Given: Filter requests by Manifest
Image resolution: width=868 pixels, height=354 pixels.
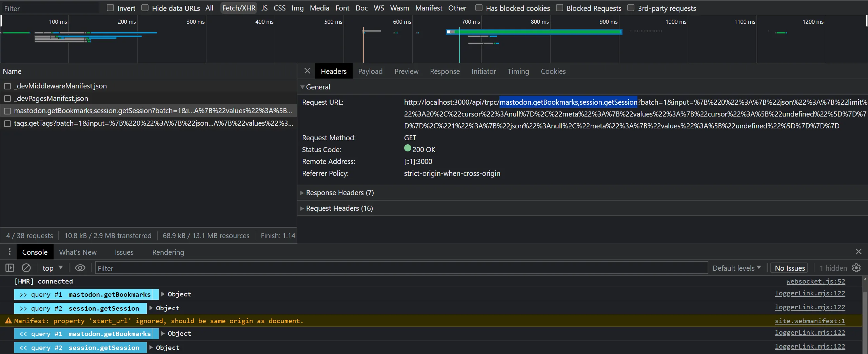Looking at the screenshot, I should [429, 8].
